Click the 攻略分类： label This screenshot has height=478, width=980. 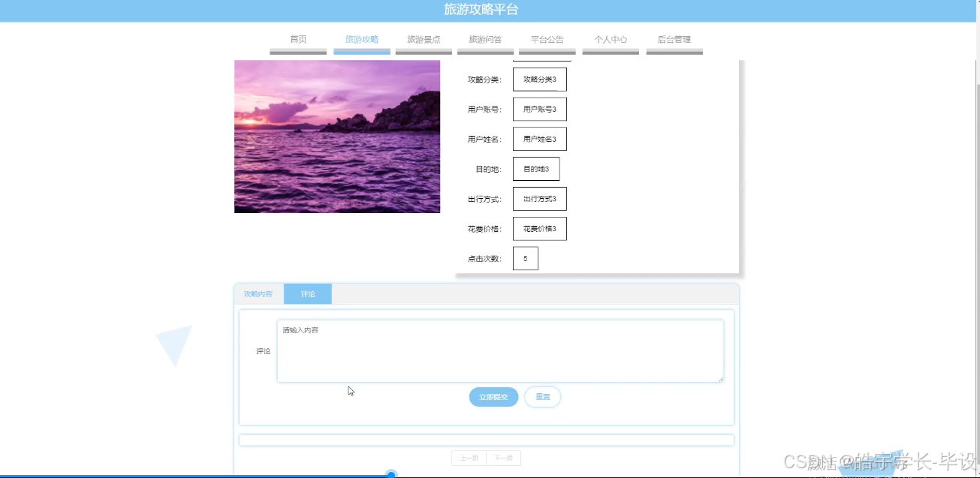(484, 80)
